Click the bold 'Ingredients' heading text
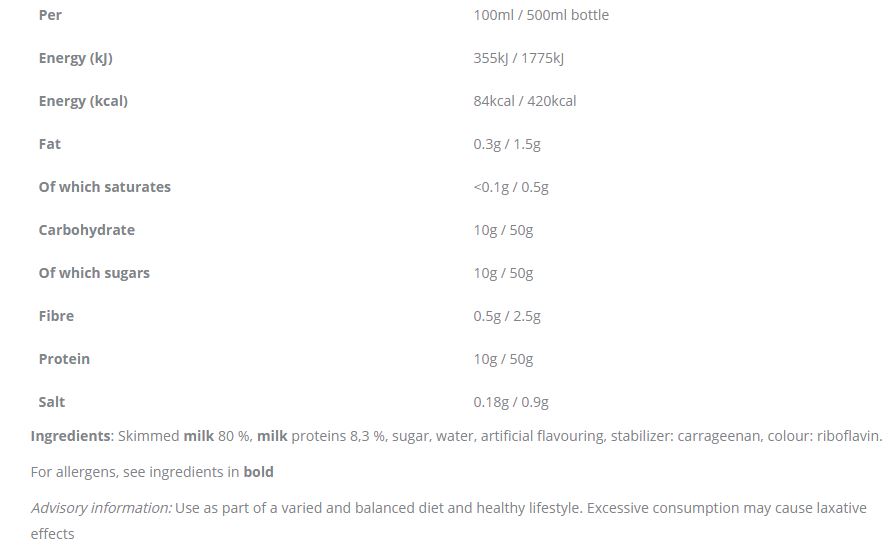 pos(70,436)
